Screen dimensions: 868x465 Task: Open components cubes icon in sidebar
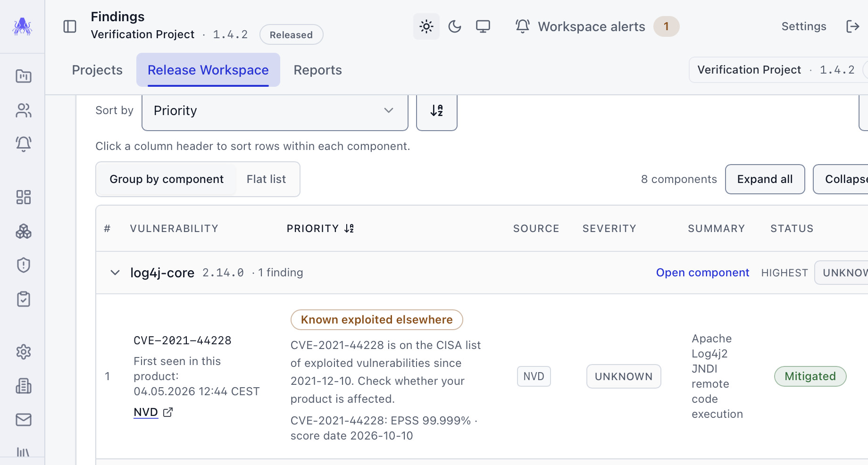[24, 231]
